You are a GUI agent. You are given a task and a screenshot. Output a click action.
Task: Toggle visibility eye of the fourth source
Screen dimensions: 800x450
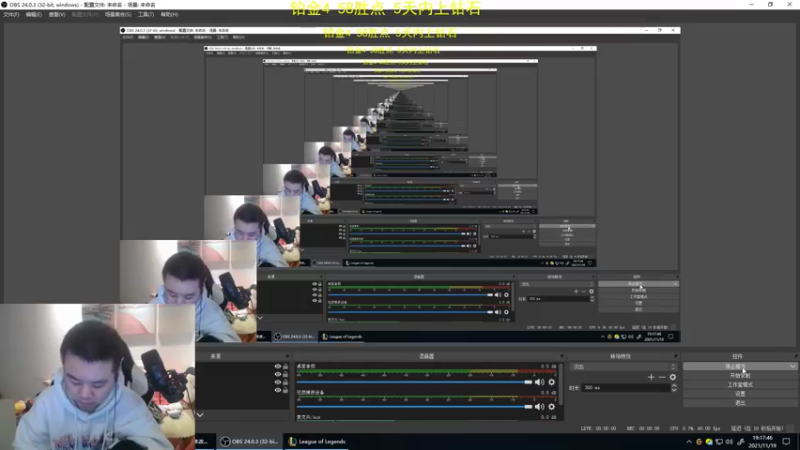tap(278, 390)
